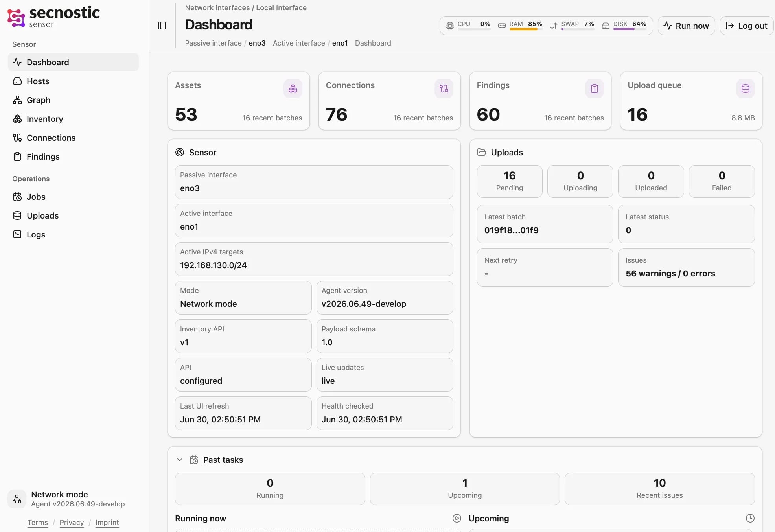Image resolution: width=775 pixels, height=532 pixels.
Task: Click the Hosts drive icon
Action: 17,81
